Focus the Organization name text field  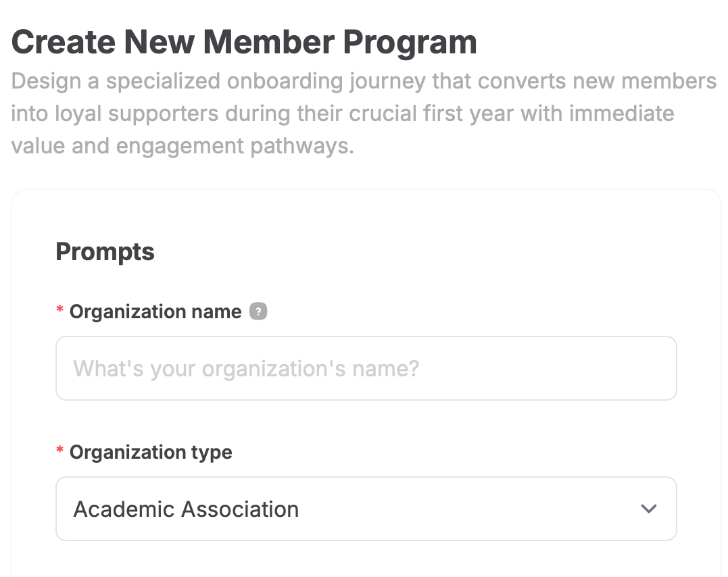tap(366, 368)
